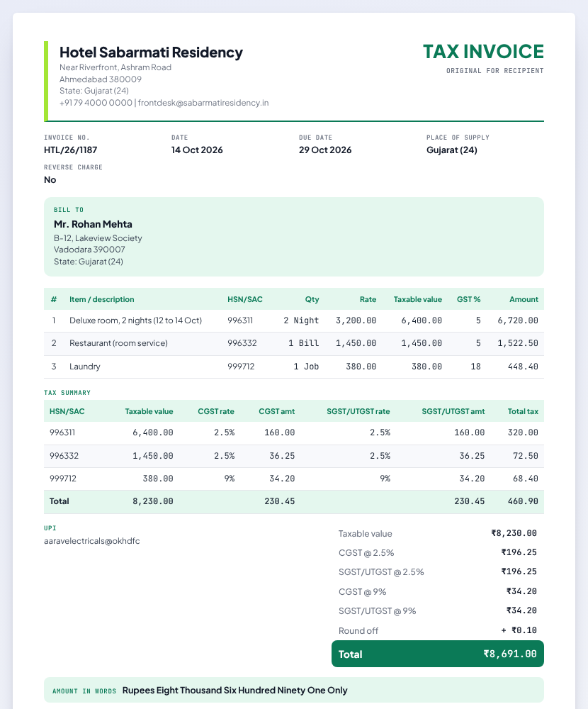The height and width of the screenshot is (709, 588).
Task: Click the ₹8,230.00 taxable value total
Action: 514,534
